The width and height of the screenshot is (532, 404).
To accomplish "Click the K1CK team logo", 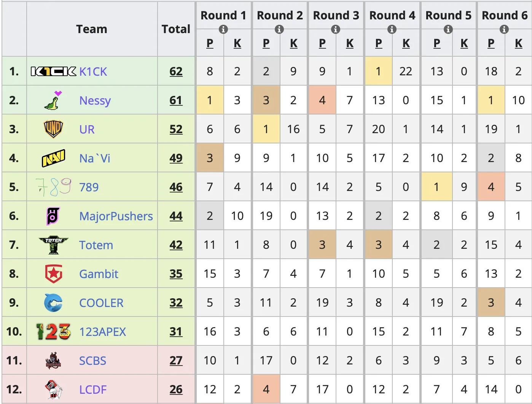I will coord(53,72).
